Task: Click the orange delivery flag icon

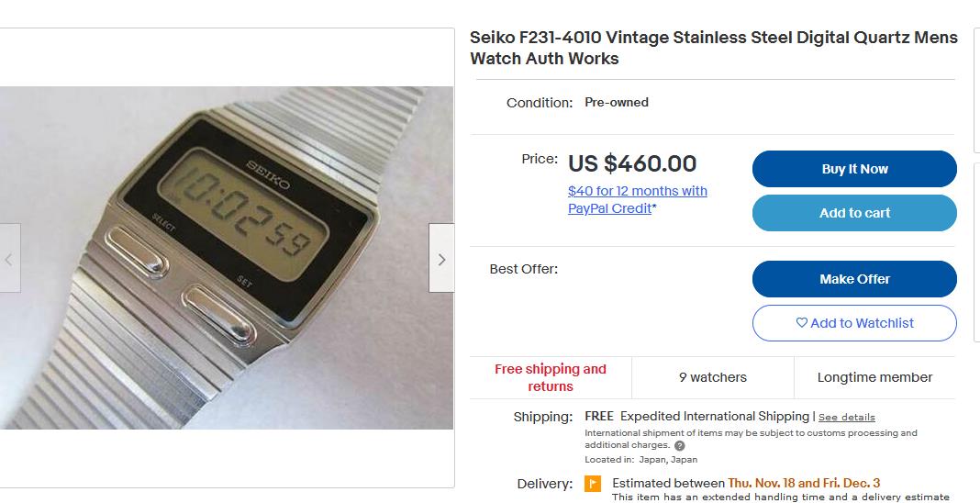Action: point(593,483)
